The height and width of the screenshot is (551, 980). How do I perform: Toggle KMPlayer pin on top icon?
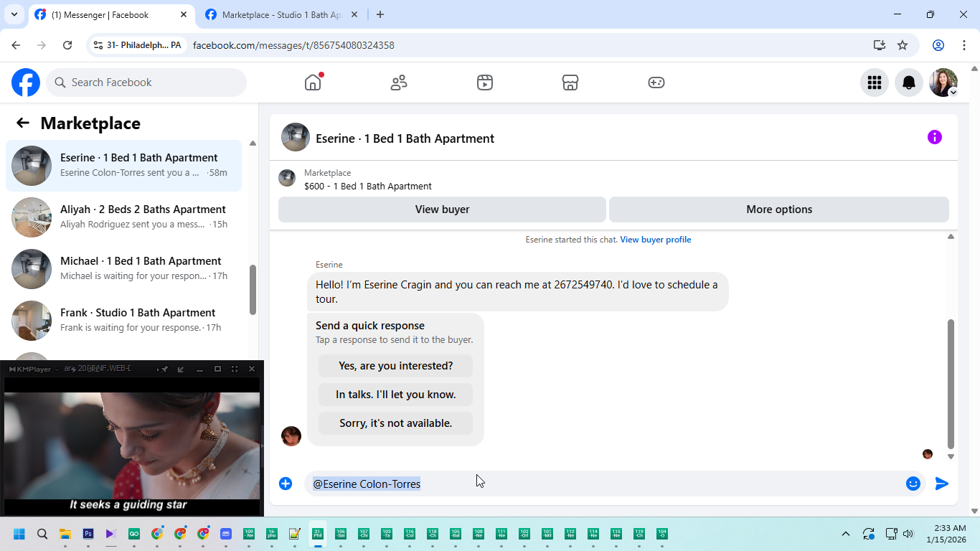point(164,369)
